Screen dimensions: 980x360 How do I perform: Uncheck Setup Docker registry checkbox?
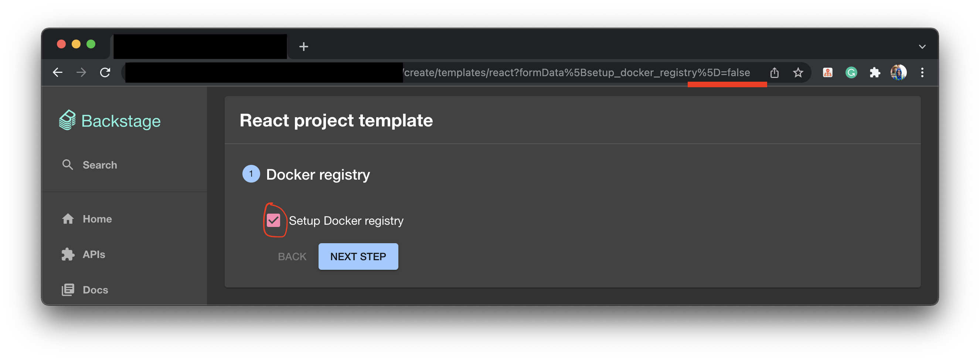pyautogui.click(x=273, y=220)
